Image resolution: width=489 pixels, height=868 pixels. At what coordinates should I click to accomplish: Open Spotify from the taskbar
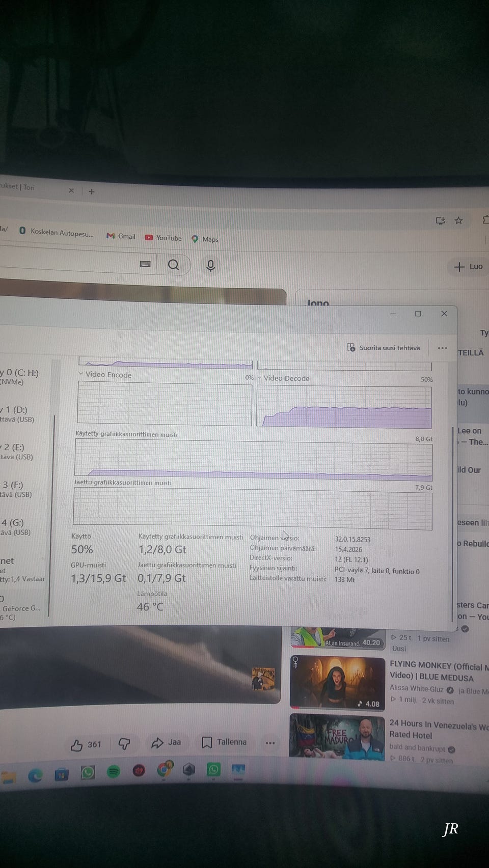[113, 772]
